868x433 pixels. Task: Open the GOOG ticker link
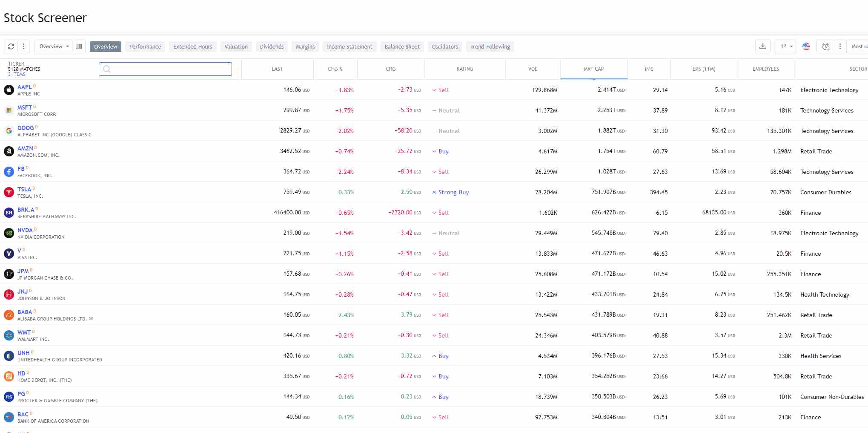(x=26, y=128)
